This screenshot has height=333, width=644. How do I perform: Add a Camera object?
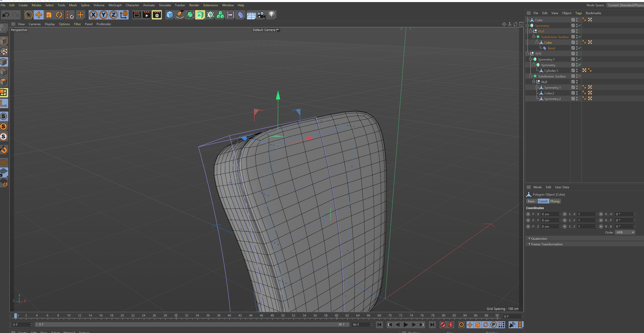point(261,15)
